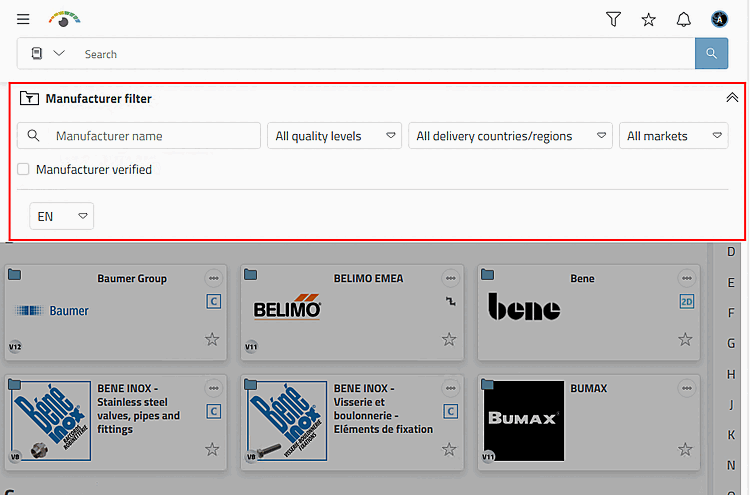
Task: Jump to letter N in index
Action: (731, 465)
